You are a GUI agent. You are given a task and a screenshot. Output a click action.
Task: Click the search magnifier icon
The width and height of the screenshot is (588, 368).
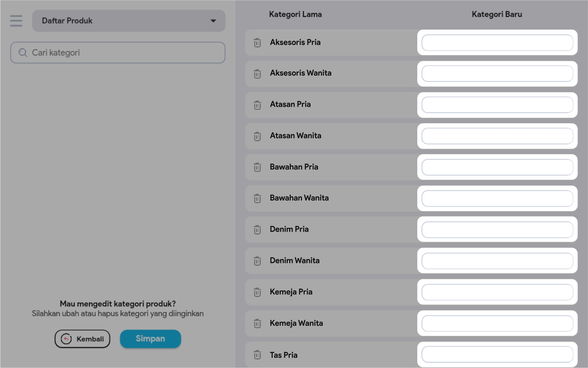tap(23, 53)
